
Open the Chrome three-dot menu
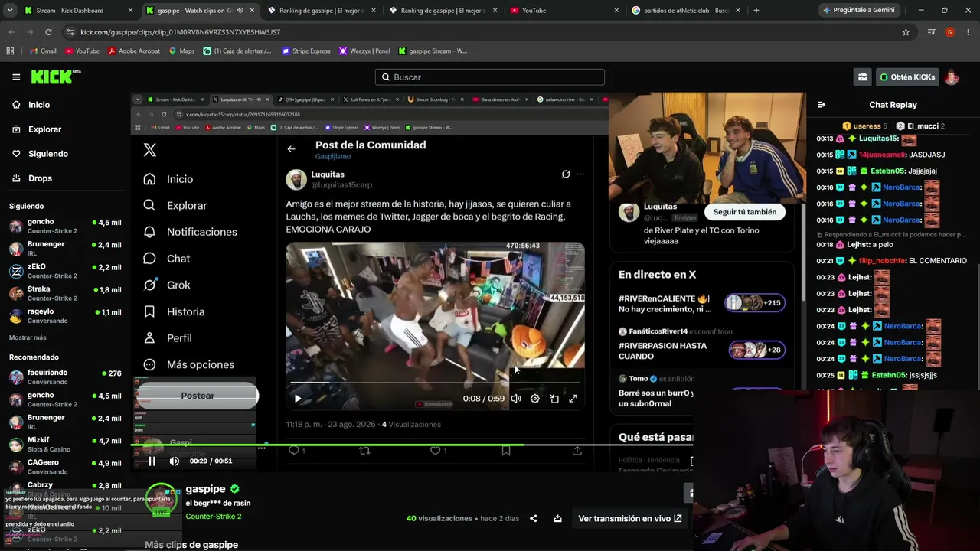[x=968, y=32]
